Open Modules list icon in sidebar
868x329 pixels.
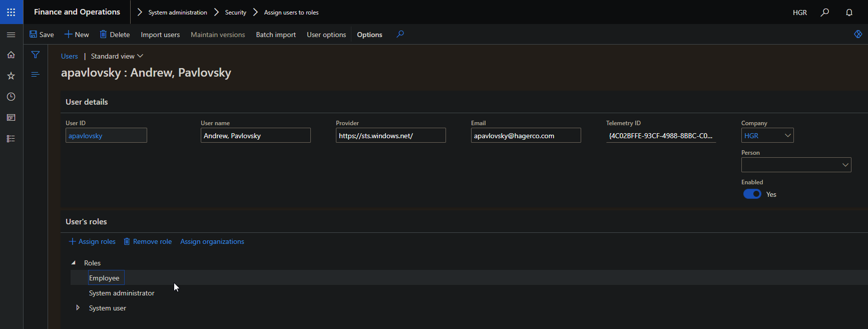pyautogui.click(x=11, y=139)
